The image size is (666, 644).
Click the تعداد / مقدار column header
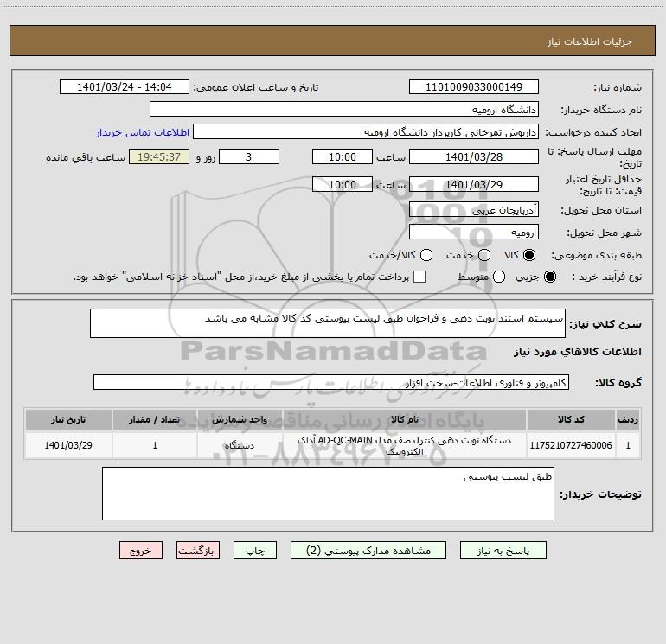[x=155, y=420]
